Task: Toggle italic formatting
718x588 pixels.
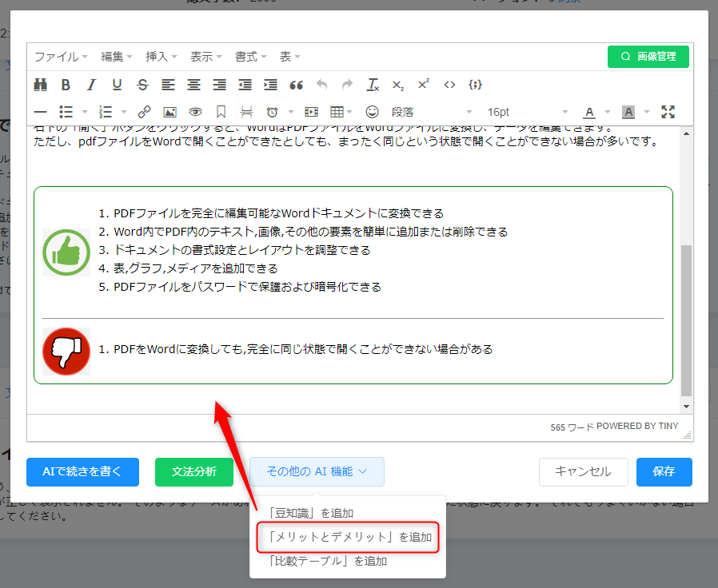Action: click(x=91, y=85)
